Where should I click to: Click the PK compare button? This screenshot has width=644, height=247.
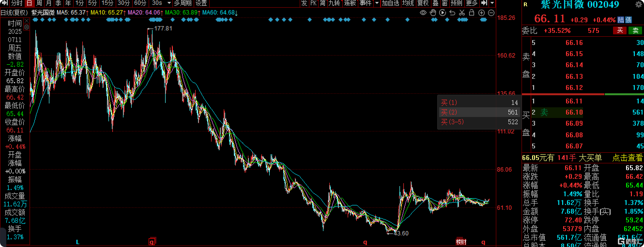pyautogui.click(x=314, y=3)
